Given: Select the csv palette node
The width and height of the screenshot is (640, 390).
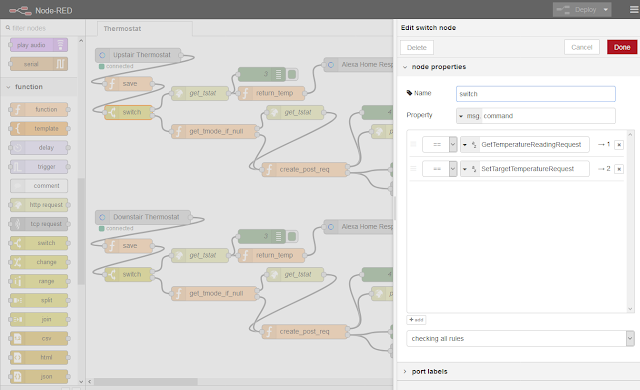Looking at the screenshot, I should (x=39, y=338).
